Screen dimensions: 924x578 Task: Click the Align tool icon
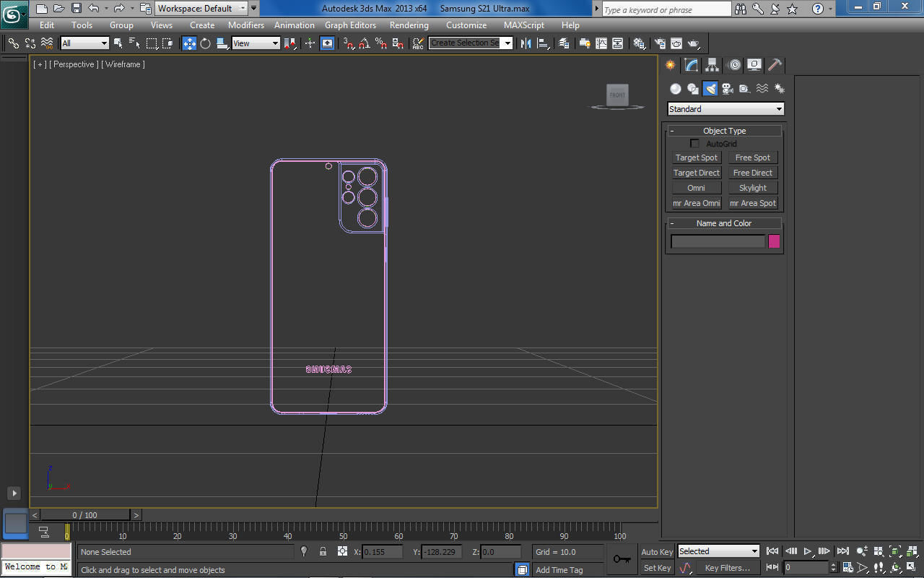tap(543, 43)
